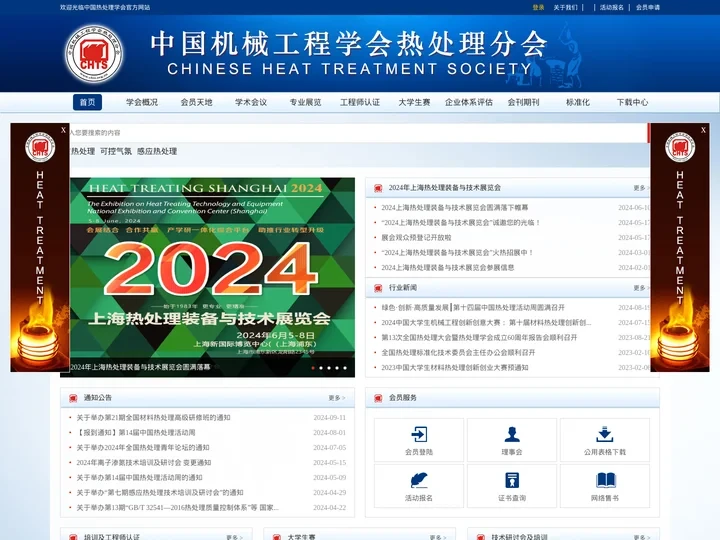Open 学术会议 navigation menu
Viewport: 720px width, 540px height.
point(251,102)
